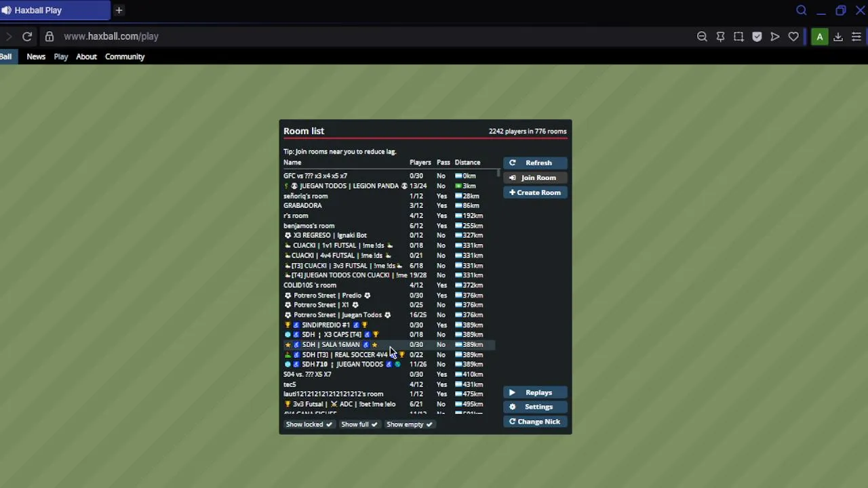Open the Play menu item

(x=61, y=57)
